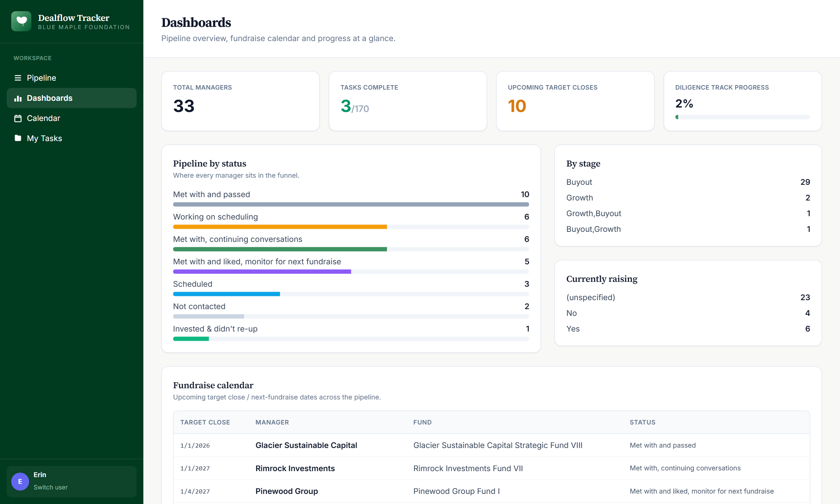Click the Target Close column header

tap(205, 422)
